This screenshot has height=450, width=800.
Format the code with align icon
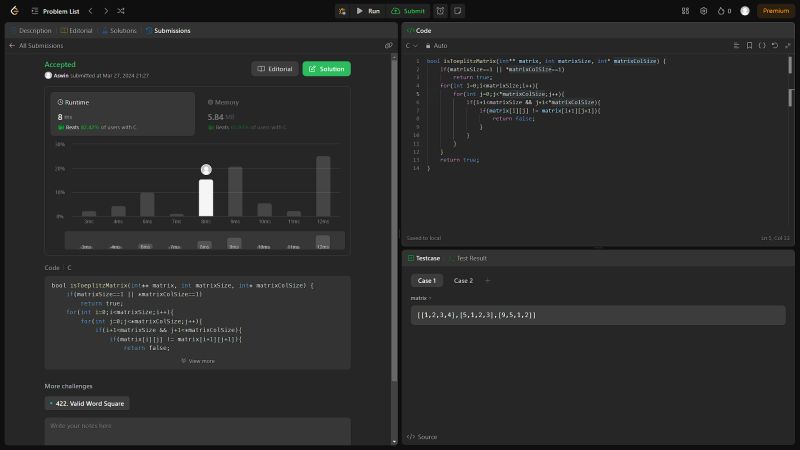click(x=736, y=45)
